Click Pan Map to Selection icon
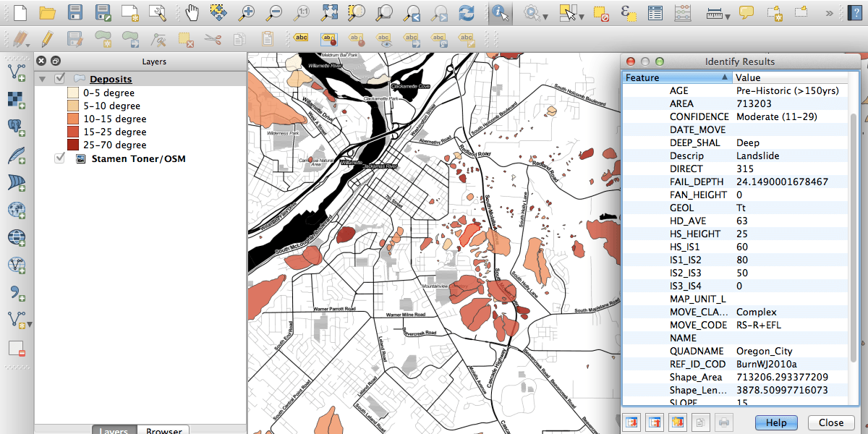 (218, 12)
